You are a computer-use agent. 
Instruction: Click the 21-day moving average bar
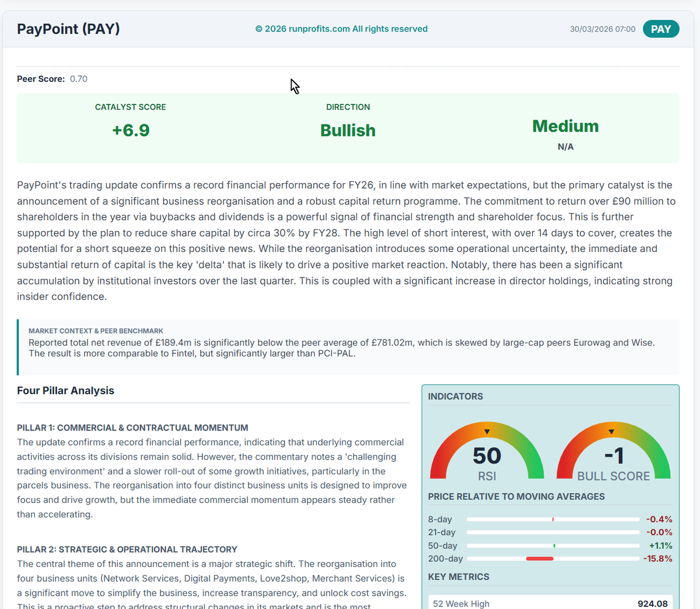(x=553, y=532)
